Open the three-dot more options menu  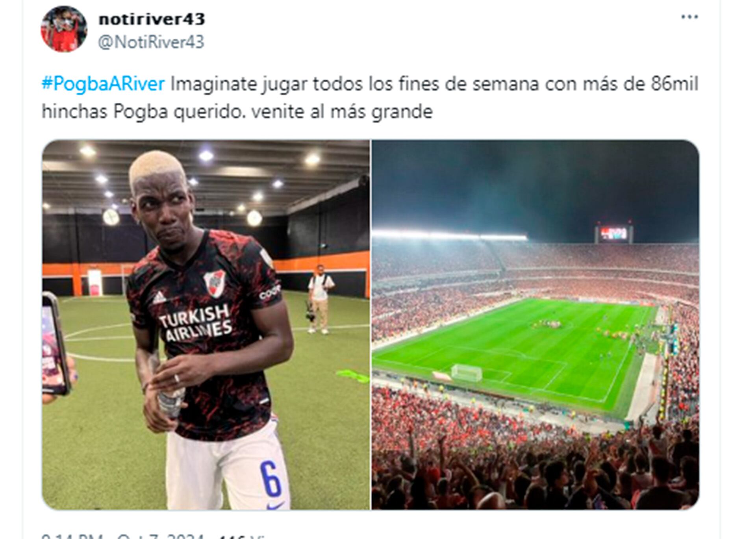[689, 17]
